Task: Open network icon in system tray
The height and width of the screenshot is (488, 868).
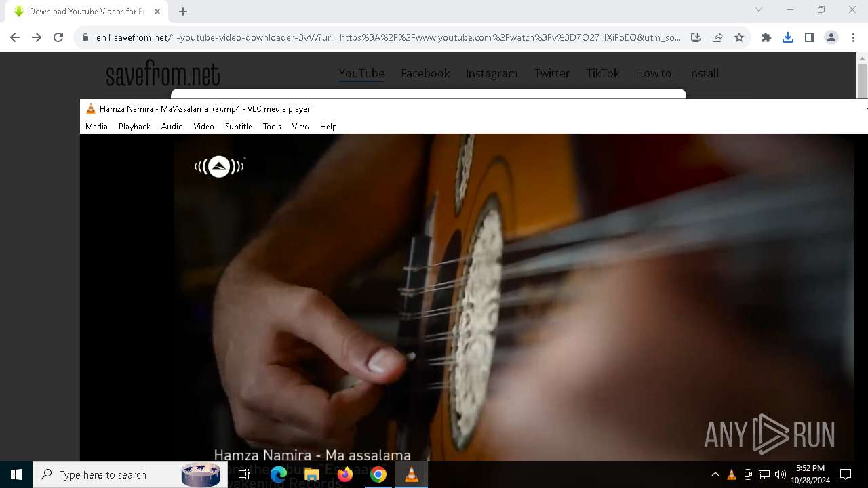Action: coord(764,474)
